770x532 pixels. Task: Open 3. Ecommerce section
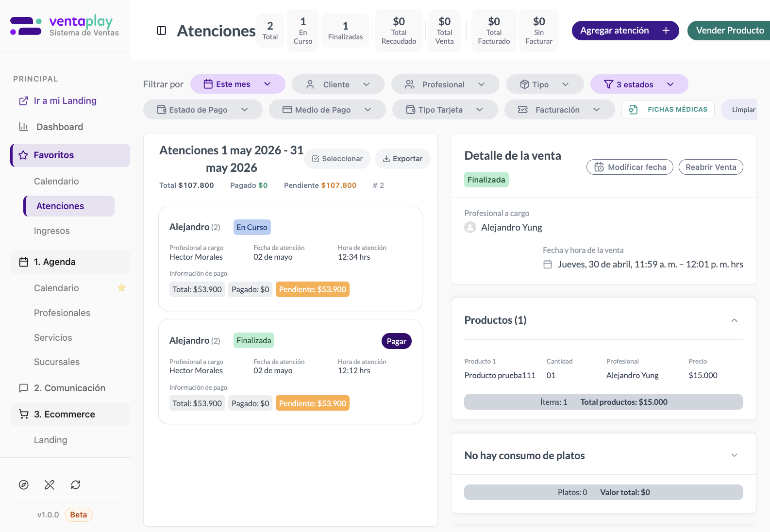click(70, 414)
